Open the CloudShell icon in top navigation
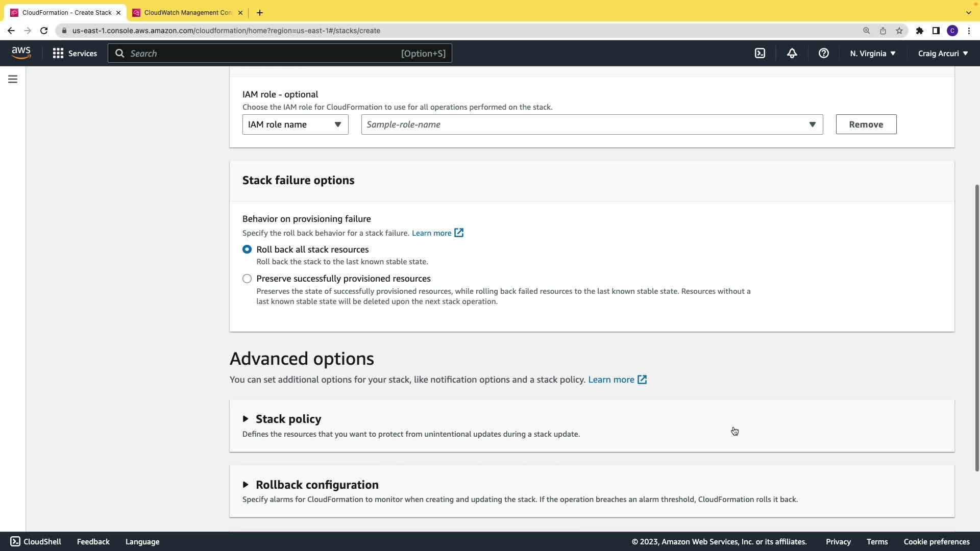980x551 pixels. 760,53
